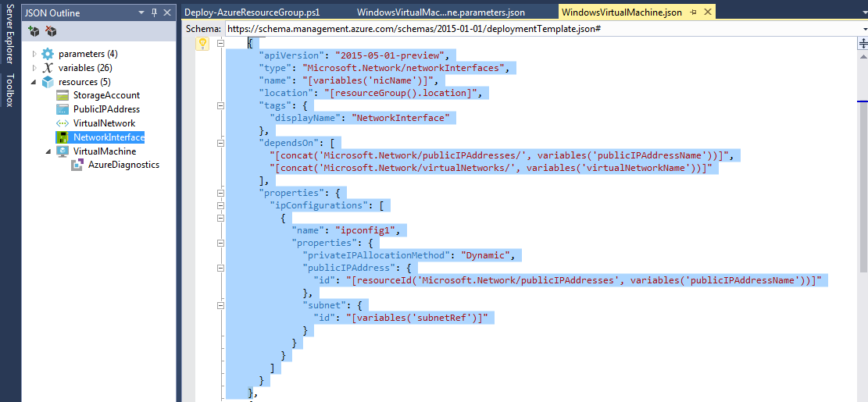The image size is (868, 402).
Task: Click the editor split handle above scrollbar
Action: pos(863,44)
